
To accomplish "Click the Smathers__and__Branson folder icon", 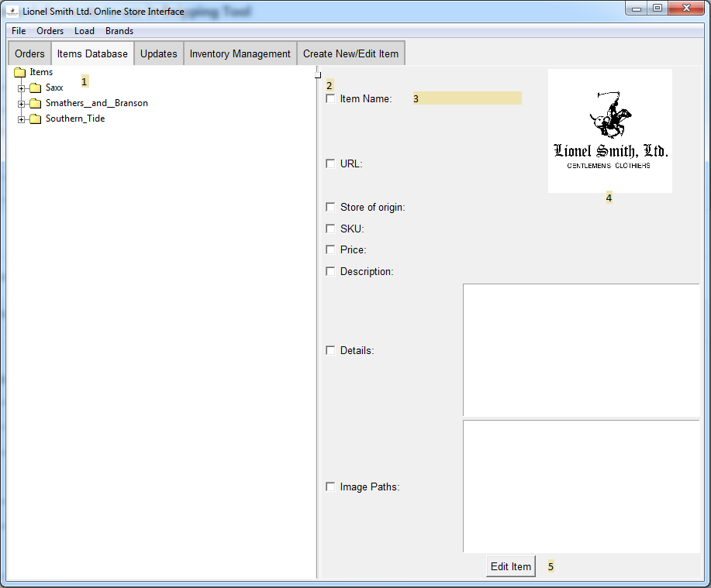I will (x=36, y=103).
